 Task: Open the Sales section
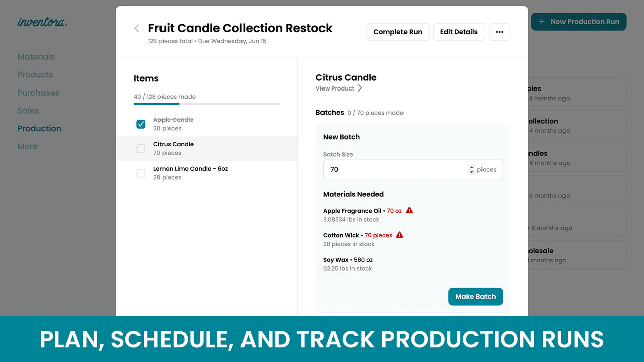tap(28, 110)
